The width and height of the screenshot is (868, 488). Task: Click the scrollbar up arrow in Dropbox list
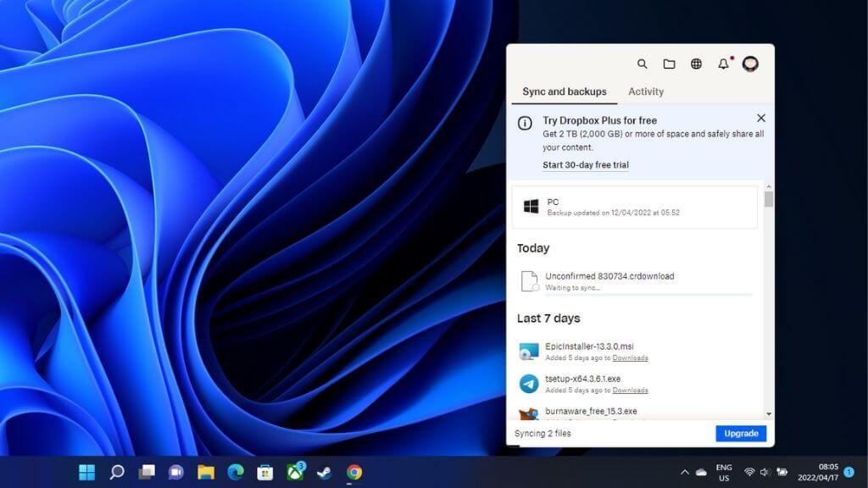[x=768, y=186]
